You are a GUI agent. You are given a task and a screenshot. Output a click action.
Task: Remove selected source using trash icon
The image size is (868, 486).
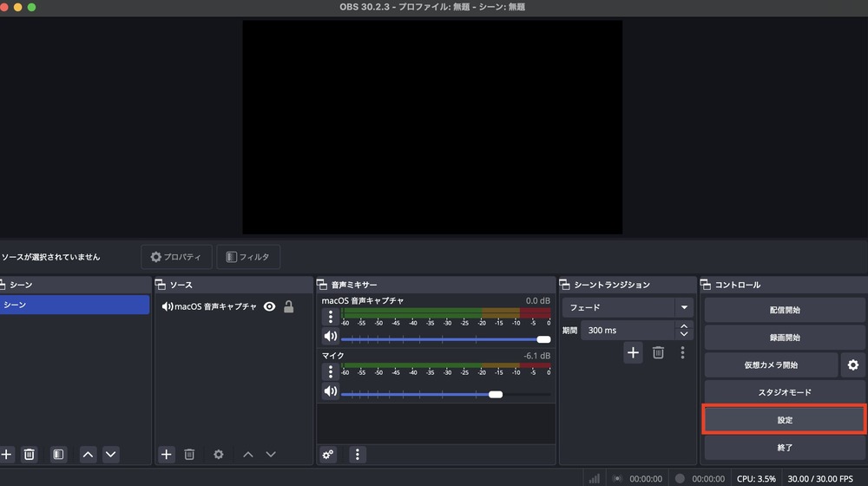(x=189, y=455)
